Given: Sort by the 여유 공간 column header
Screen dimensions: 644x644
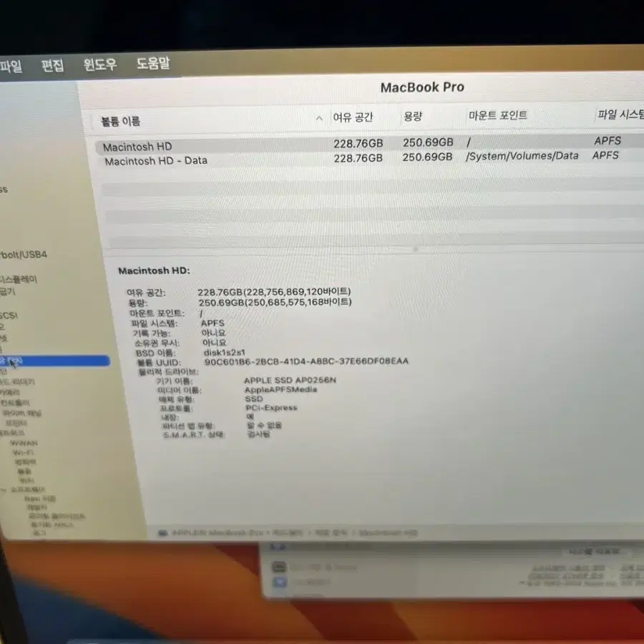Looking at the screenshot, I should (x=353, y=117).
